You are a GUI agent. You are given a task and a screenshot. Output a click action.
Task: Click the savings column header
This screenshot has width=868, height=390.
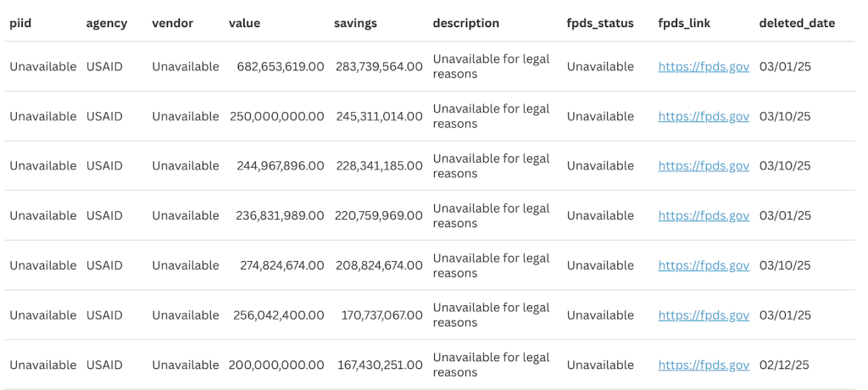tap(355, 23)
